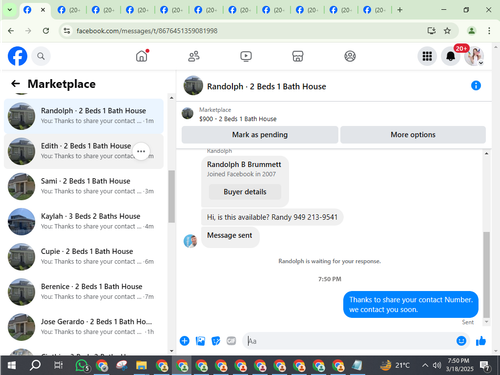500x375 pixels.
Task: Open the Groups icon in top navigation
Action: point(350,56)
